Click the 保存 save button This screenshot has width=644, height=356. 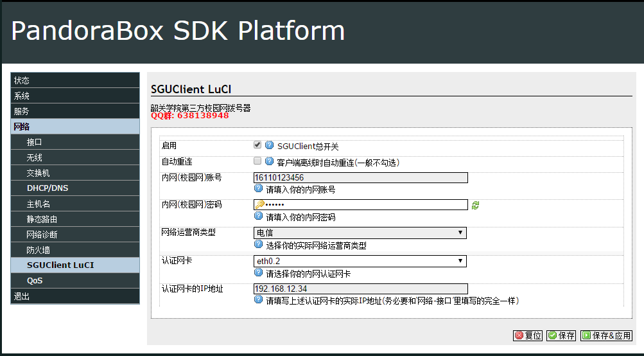[x=561, y=335]
